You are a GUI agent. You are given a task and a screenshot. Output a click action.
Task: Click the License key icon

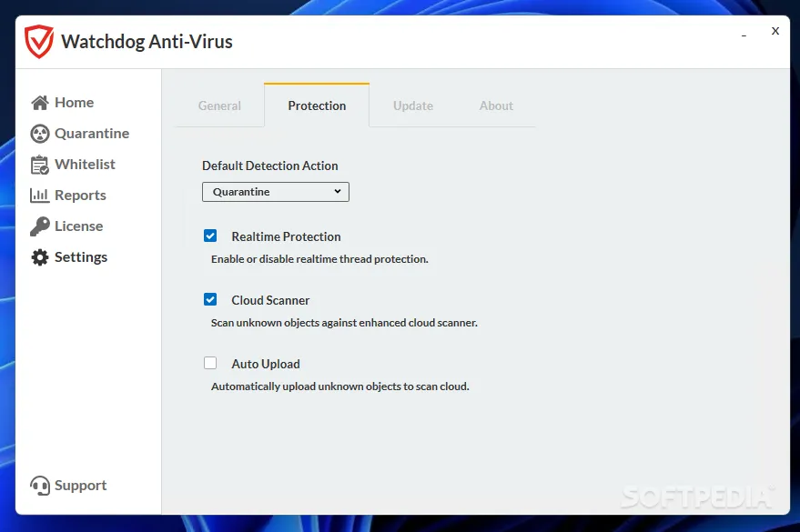pos(40,226)
